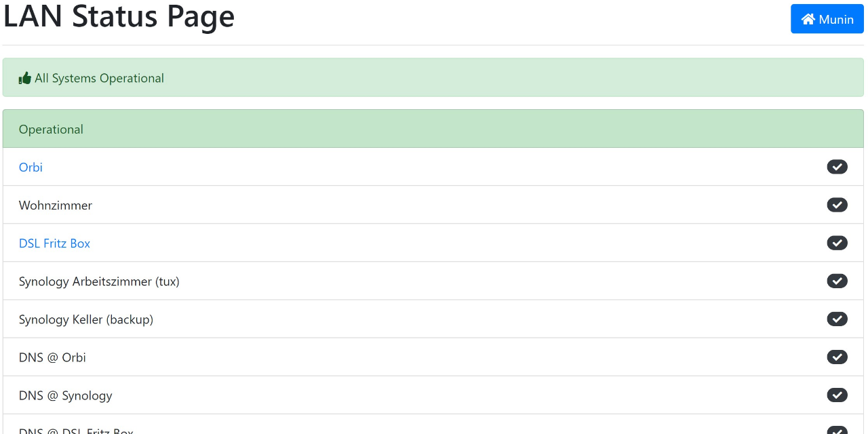868x434 pixels.
Task: Click the DSL Fritz Box status checkmark
Action: point(837,243)
